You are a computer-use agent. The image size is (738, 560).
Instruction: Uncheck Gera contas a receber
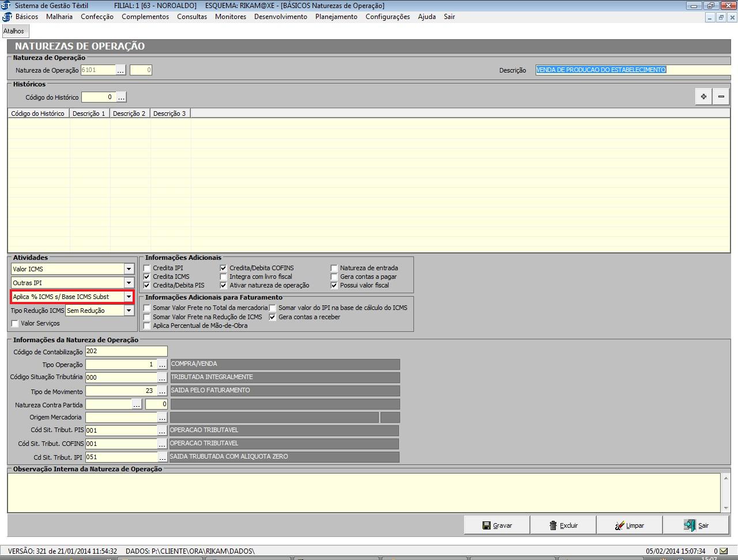point(273,317)
